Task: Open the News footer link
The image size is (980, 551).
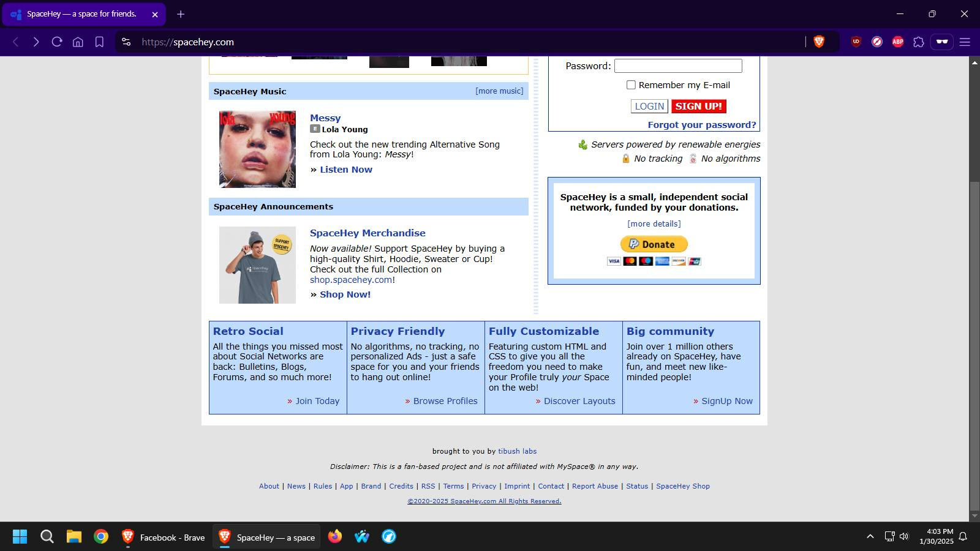Action: 296,486
